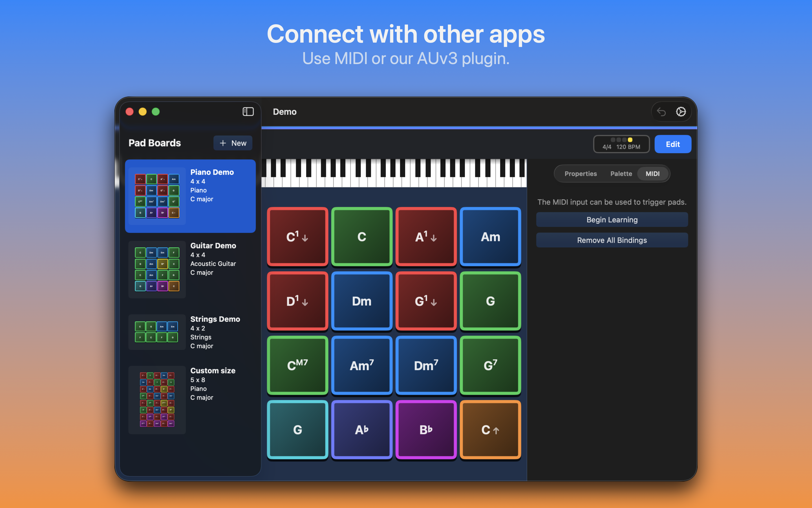Click the Demo window title
The image size is (812, 508).
284,112
